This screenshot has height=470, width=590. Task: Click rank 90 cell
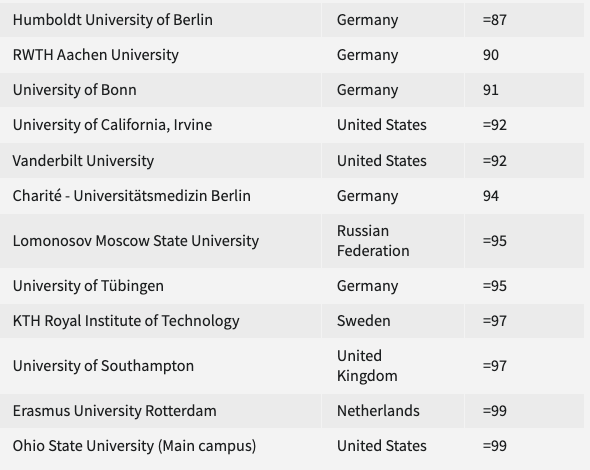pos(525,55)
